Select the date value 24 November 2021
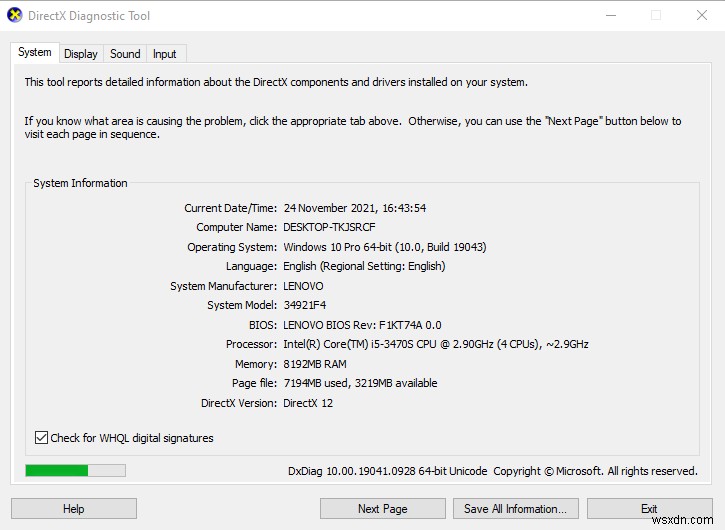 [330, 208]
